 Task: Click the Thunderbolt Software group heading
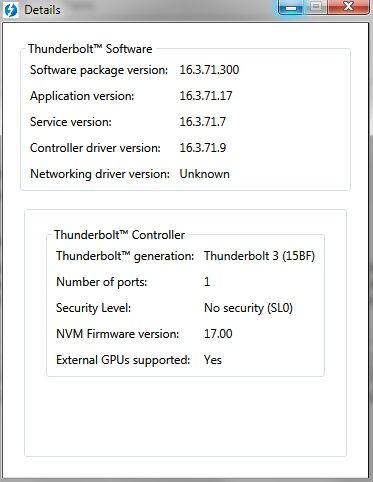coord(90,49)
